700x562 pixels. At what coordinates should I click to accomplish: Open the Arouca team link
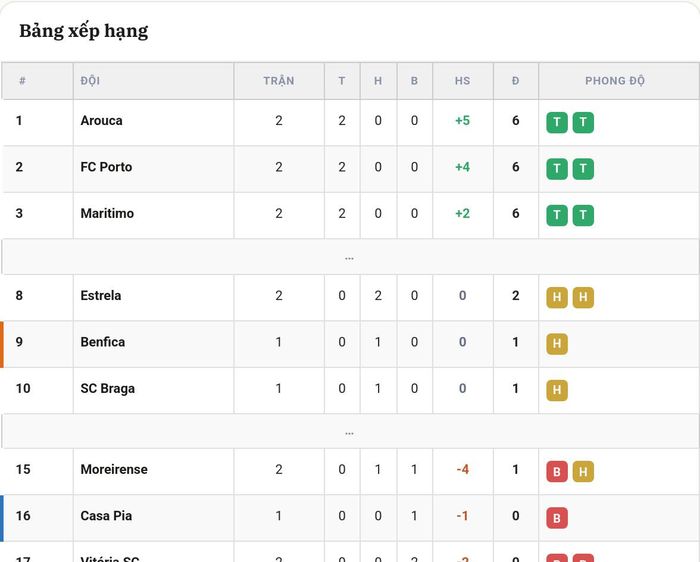coord(101,121)
